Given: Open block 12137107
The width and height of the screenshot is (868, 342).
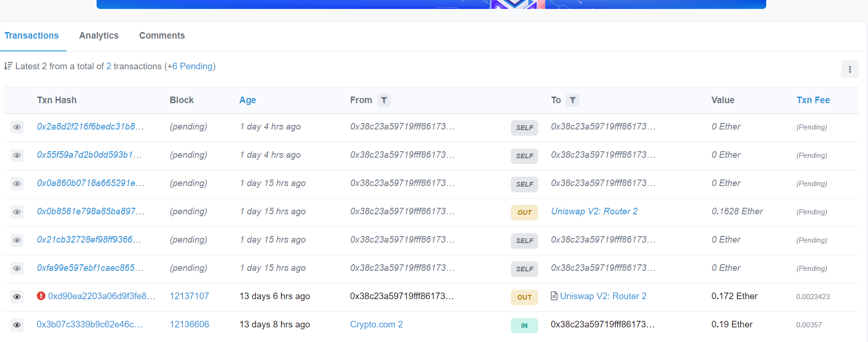Looking at the screenshot, I should 189,296.
